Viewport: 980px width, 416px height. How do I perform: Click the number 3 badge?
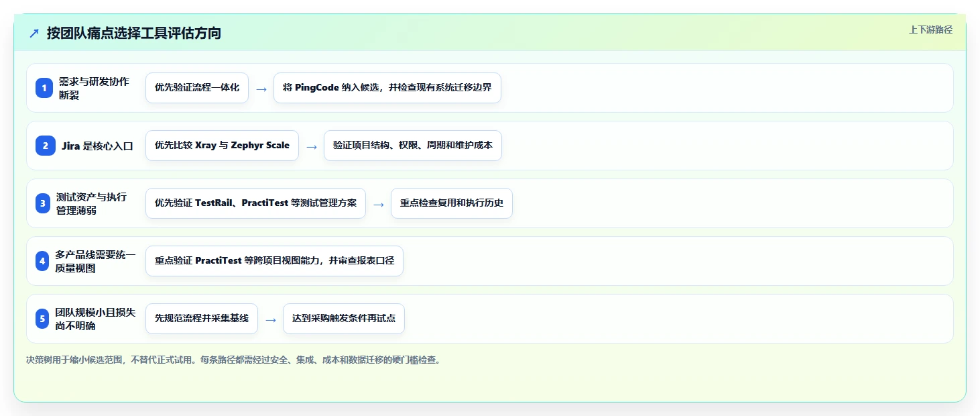click(x=43, y=203)
